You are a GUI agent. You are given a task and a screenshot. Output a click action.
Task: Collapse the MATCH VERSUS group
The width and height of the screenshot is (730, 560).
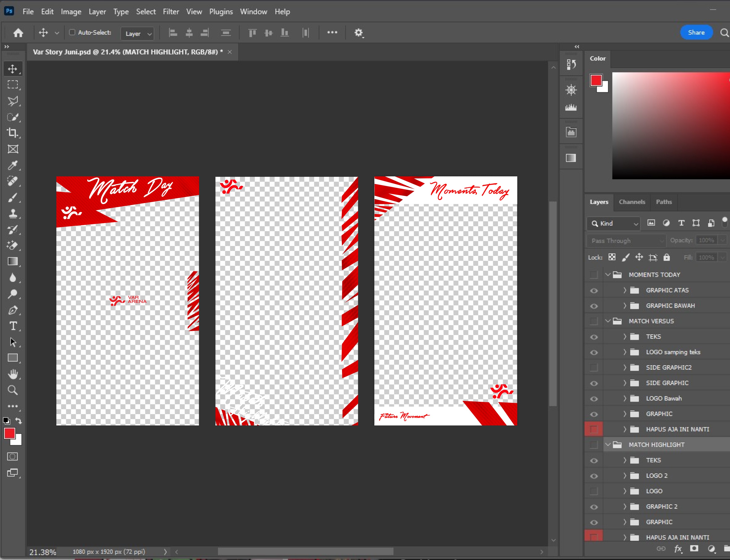[608, 321]
